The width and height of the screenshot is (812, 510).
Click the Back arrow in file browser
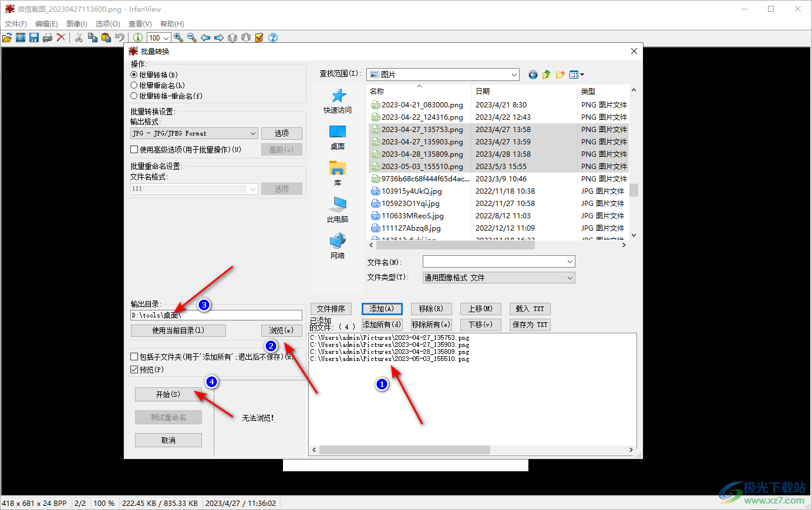(533, 75)
